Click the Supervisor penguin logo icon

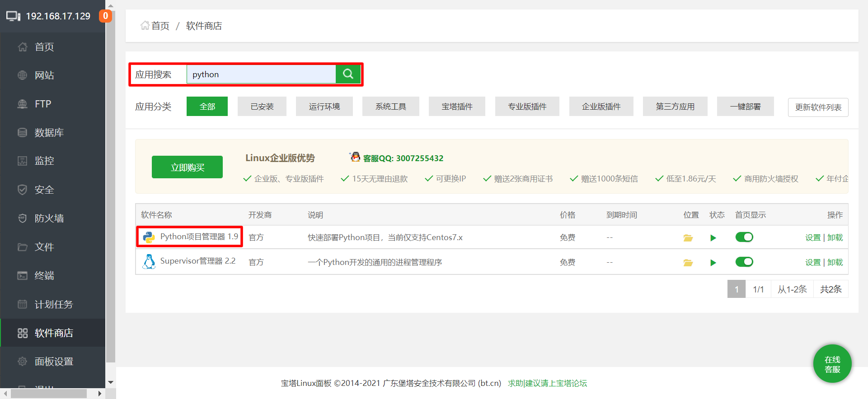[149, 262]
